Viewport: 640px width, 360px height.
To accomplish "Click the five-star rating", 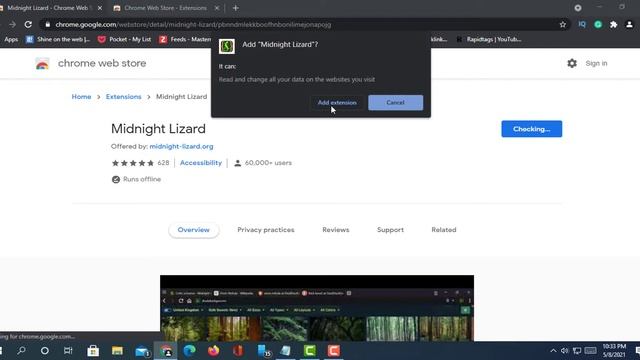I will click(x=133, y=163).
